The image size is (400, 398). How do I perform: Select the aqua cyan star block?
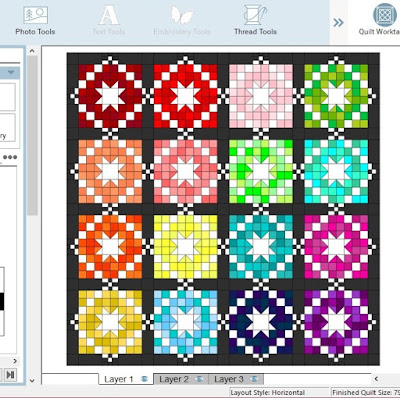click(x=336, y=172)
